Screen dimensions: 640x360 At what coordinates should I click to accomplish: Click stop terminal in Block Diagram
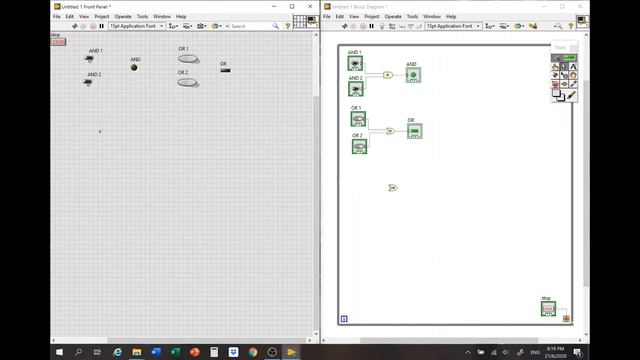click(x=548, y=309)
